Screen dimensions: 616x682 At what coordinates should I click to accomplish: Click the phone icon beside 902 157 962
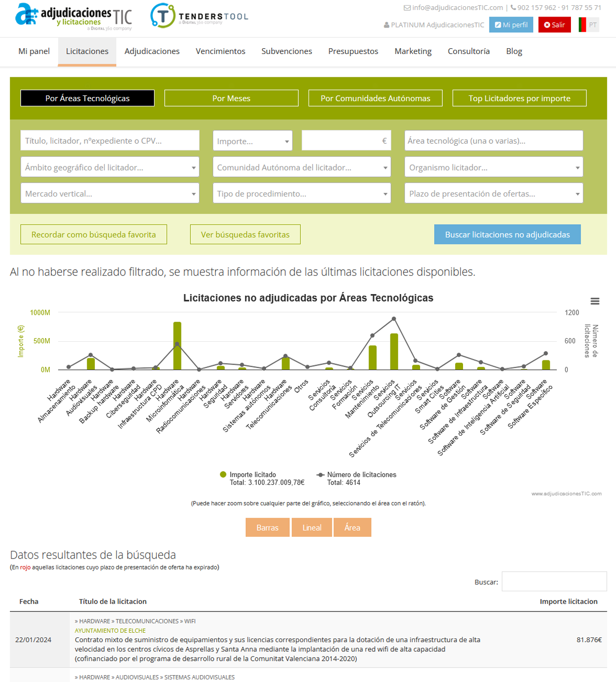pos(513,8)
